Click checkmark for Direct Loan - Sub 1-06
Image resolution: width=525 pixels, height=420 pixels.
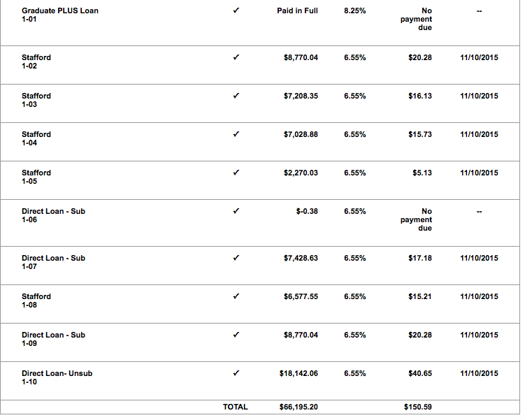236,211
